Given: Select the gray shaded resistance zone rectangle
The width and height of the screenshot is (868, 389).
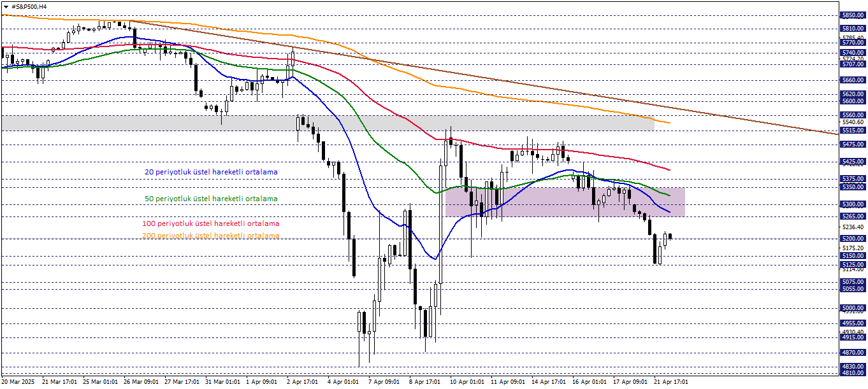Looking at the screenshot, I should tap(328, 124).
